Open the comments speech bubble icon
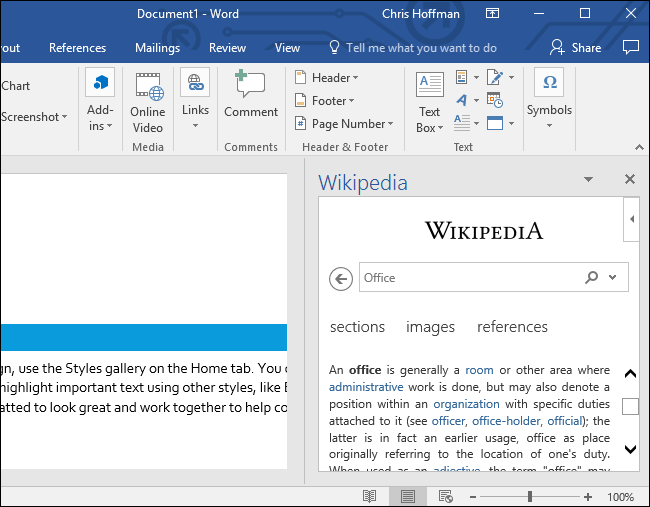650x507 pixels. pos(631,47)
